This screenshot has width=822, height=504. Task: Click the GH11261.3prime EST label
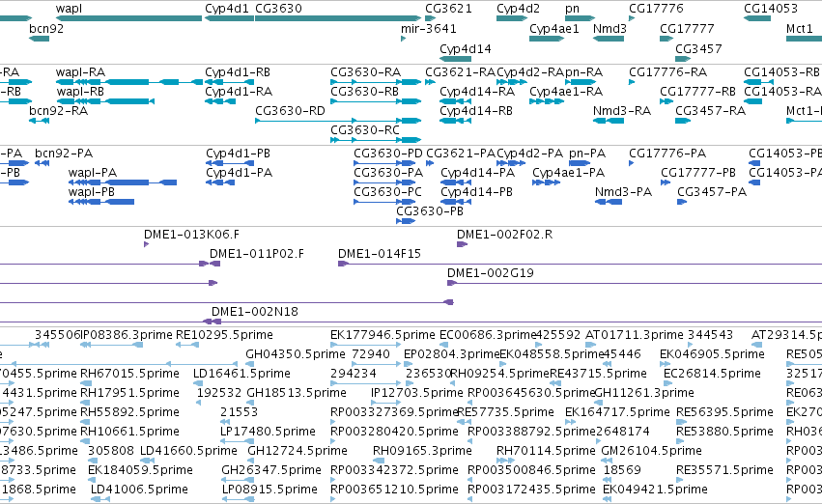[x=643, y=394]
